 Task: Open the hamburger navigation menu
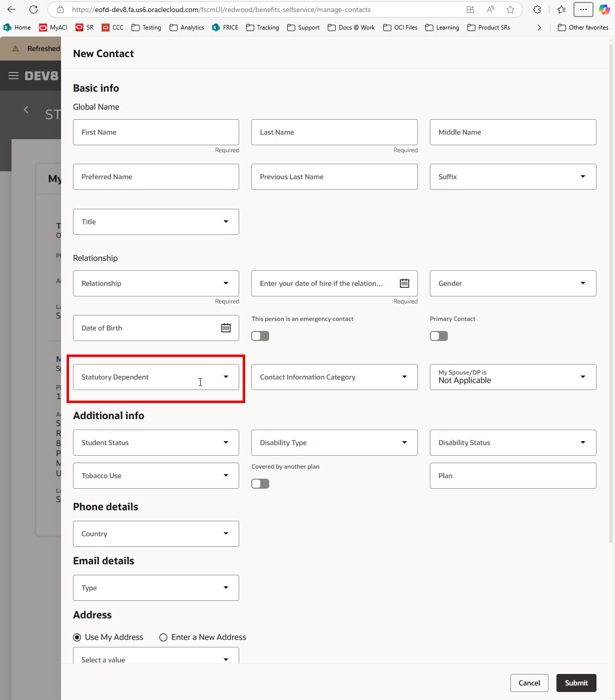[x=14, y=76]
